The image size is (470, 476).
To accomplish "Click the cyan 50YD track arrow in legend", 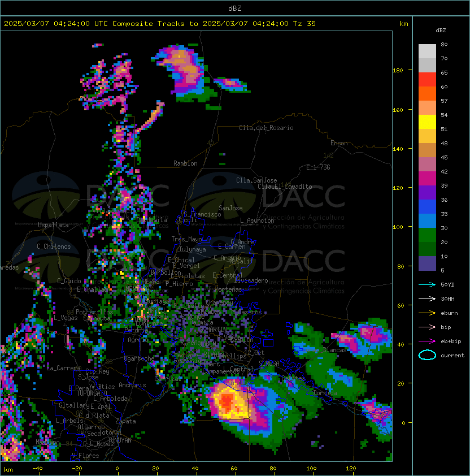I will click(x=427, y=285).
